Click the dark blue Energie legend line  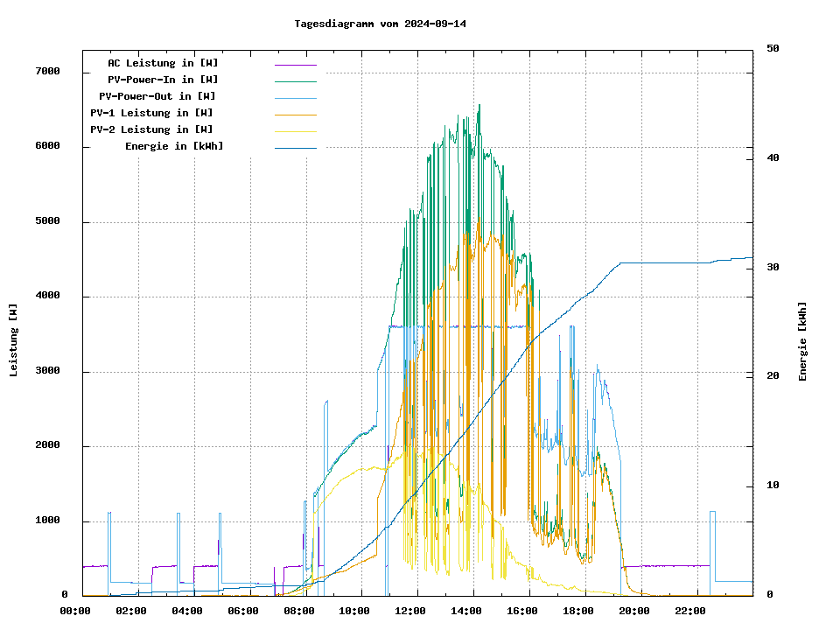[x=295, y=147]
